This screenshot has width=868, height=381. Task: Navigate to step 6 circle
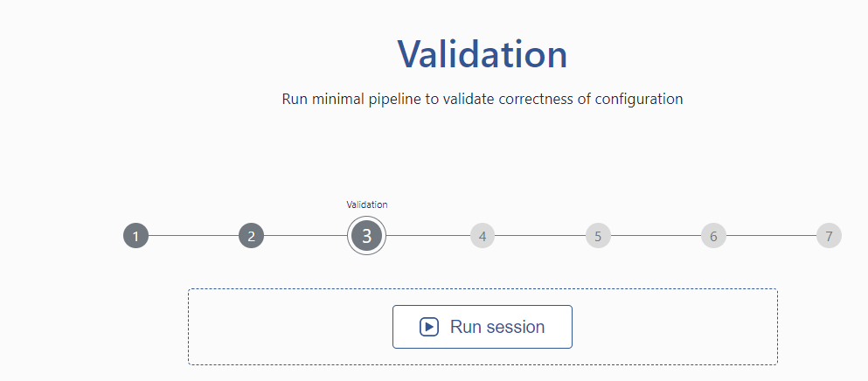coord(713,236)
